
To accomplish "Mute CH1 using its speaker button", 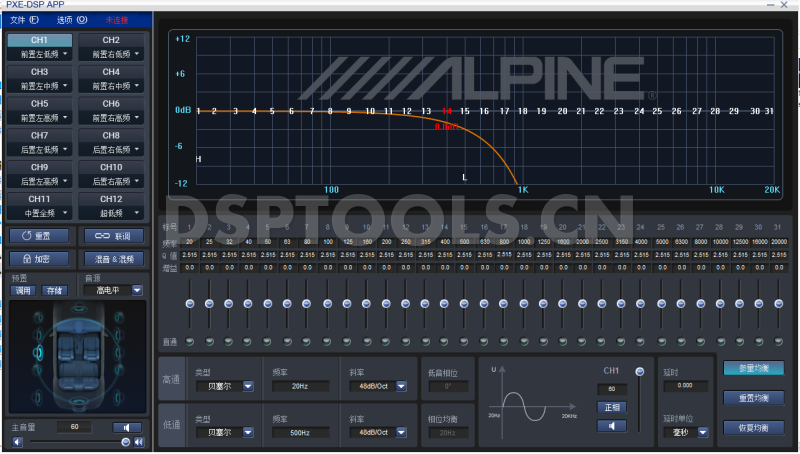I will [612, 425].
